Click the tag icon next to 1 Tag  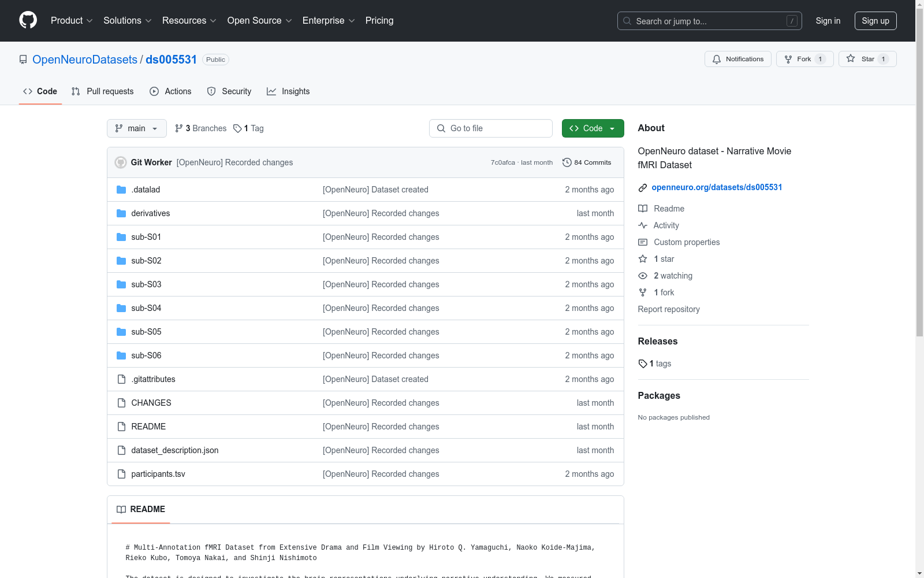click(237, 128)
